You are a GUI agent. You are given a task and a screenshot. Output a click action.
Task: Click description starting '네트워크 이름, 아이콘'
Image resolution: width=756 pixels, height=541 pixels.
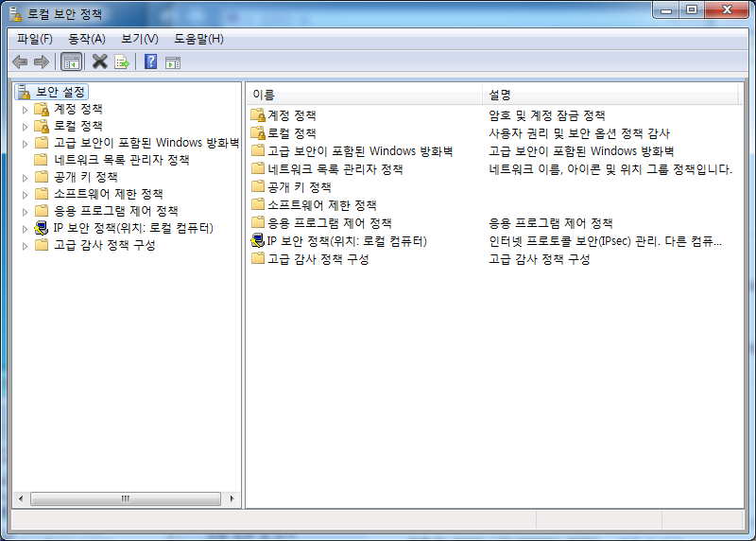pos(610,169)
